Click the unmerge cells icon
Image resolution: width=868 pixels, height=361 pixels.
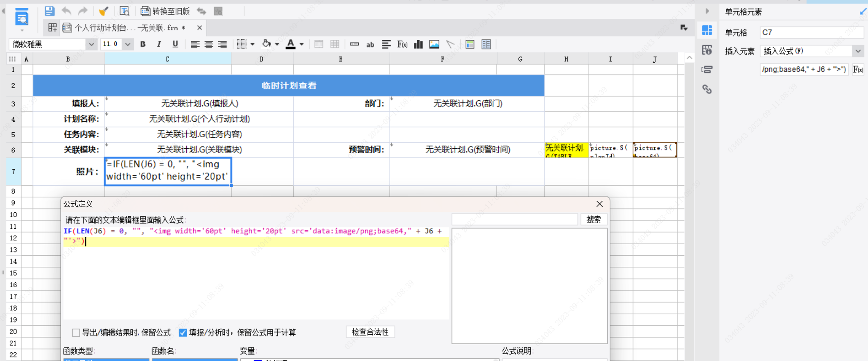click(x=335, y=44)
